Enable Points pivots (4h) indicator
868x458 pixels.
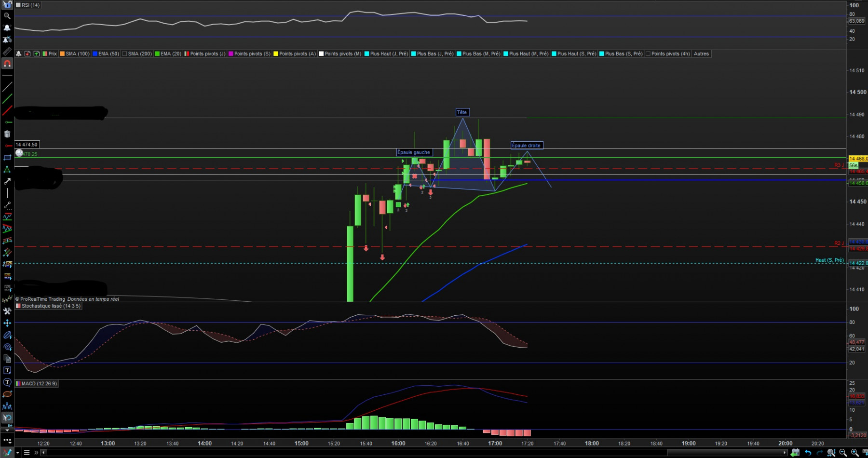tap(648, 54)
